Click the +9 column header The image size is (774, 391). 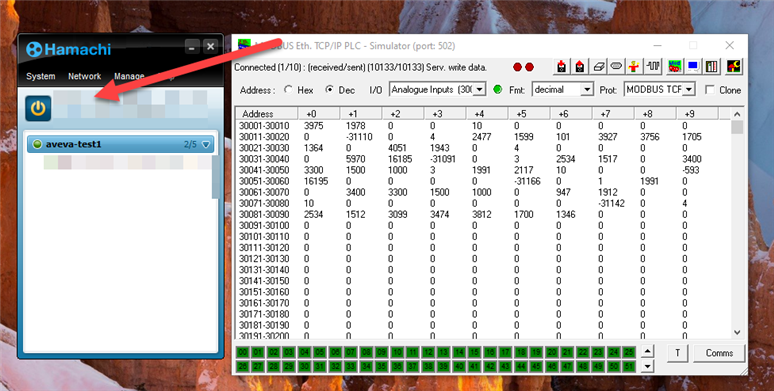(697, 114)
